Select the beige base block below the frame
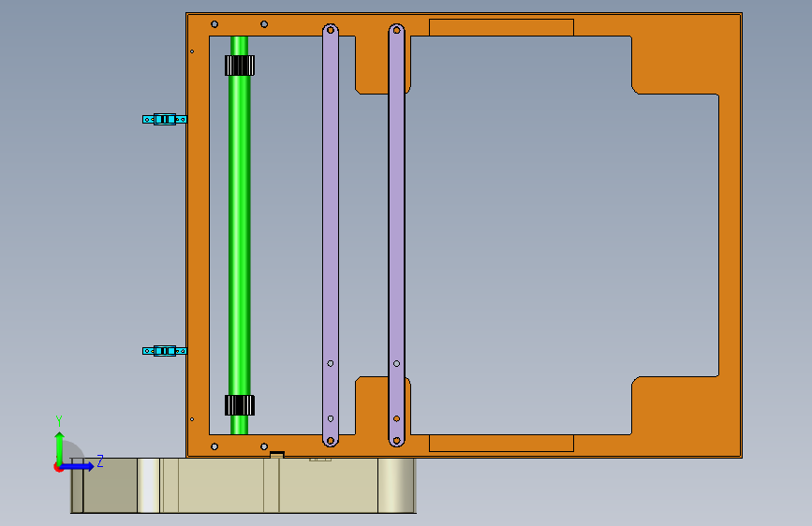Image resolution: width=812 pixels, height=526 pixels. [x=244, y=486]
